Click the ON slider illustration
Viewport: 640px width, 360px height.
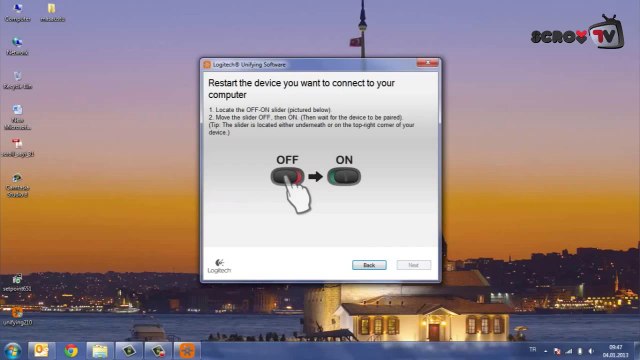pos(344,176)
